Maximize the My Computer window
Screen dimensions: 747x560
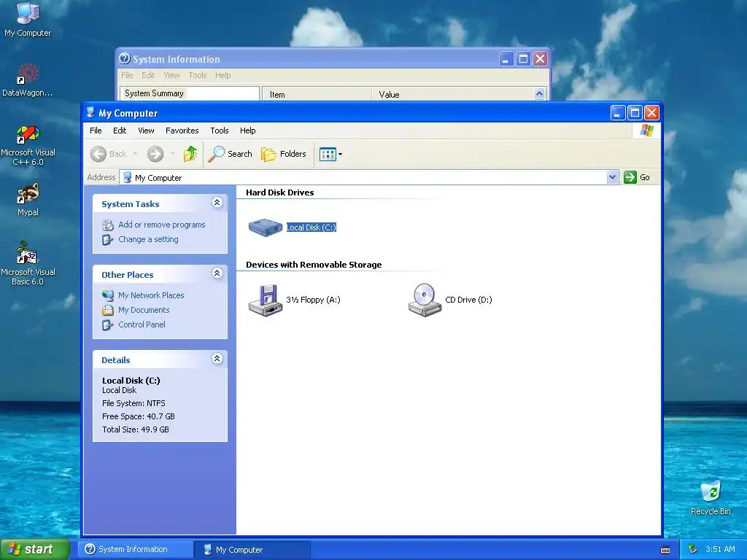tap(635, 113)
